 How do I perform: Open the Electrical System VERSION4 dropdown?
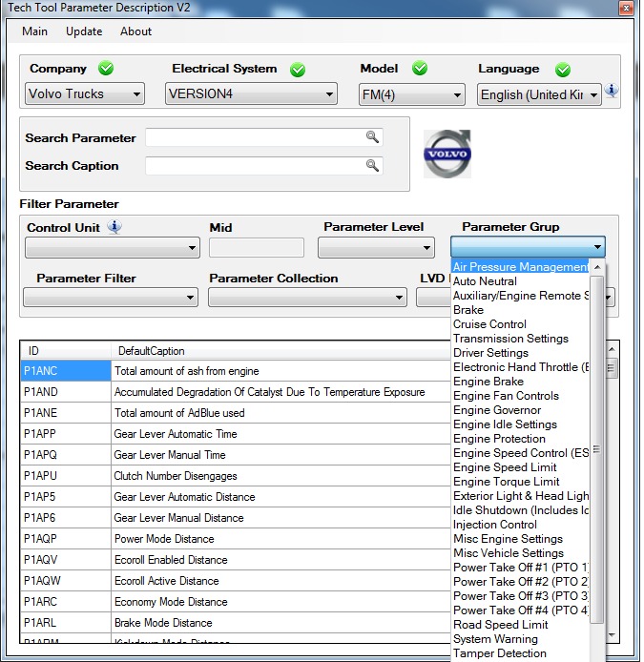251,93
